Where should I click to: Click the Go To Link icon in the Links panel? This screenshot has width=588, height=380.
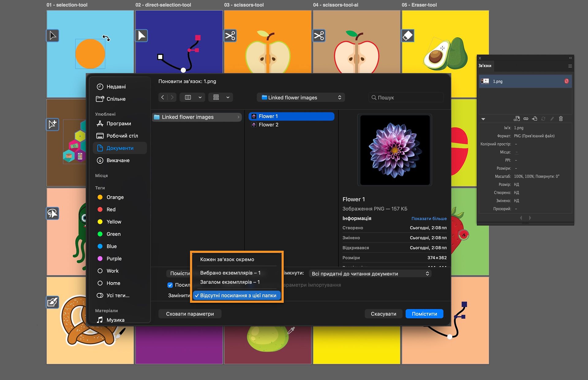(x=535, y=119)
